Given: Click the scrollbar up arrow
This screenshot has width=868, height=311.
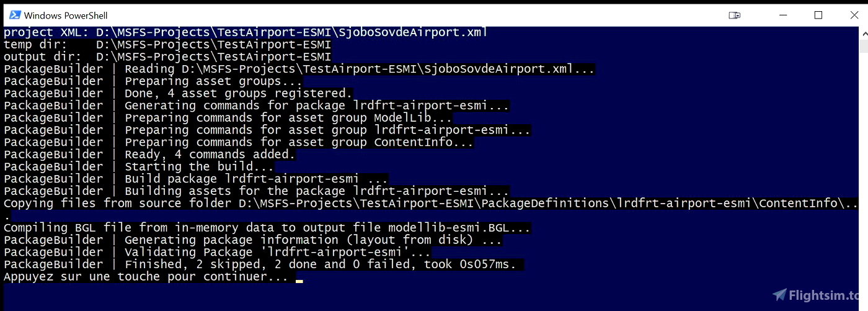Looking at the screenshot, I should tap(864, 32).
